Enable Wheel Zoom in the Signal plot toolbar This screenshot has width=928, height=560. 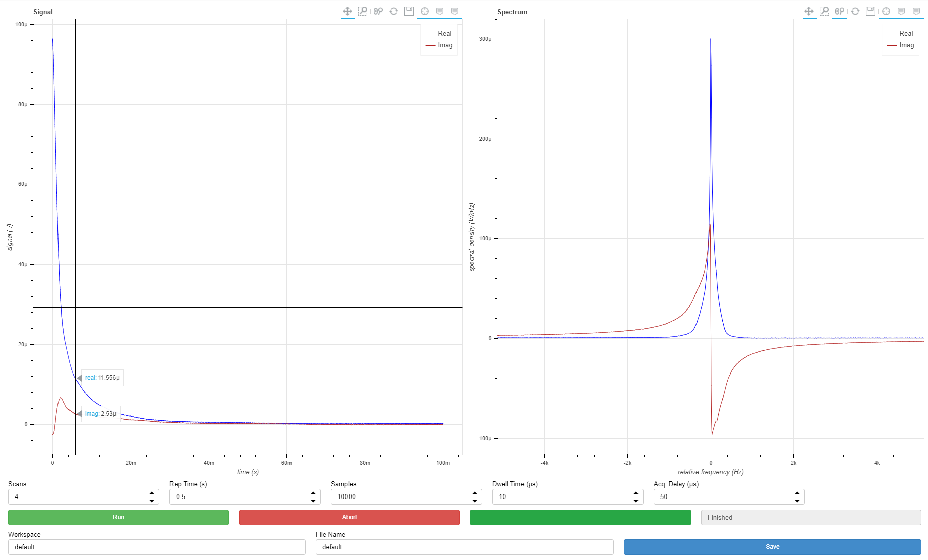coord(378,11)
